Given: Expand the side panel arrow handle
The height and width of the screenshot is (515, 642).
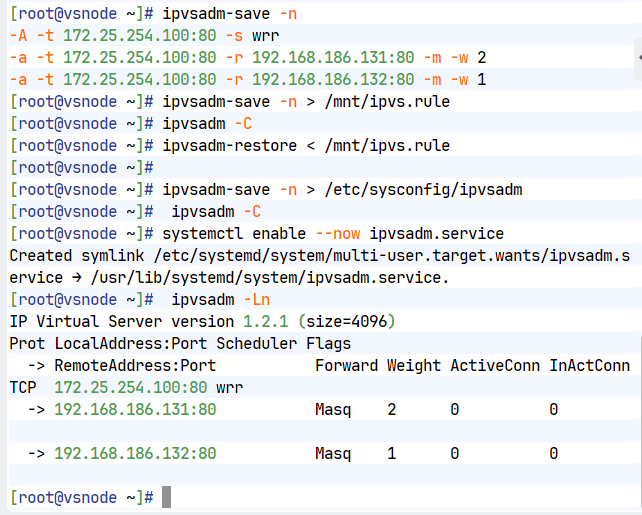Looking at the screenshot, I should pos(639,58).
